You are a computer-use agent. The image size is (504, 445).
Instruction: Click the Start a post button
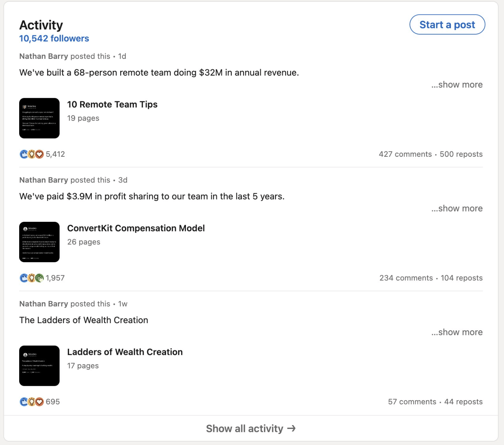click(447, 25)
